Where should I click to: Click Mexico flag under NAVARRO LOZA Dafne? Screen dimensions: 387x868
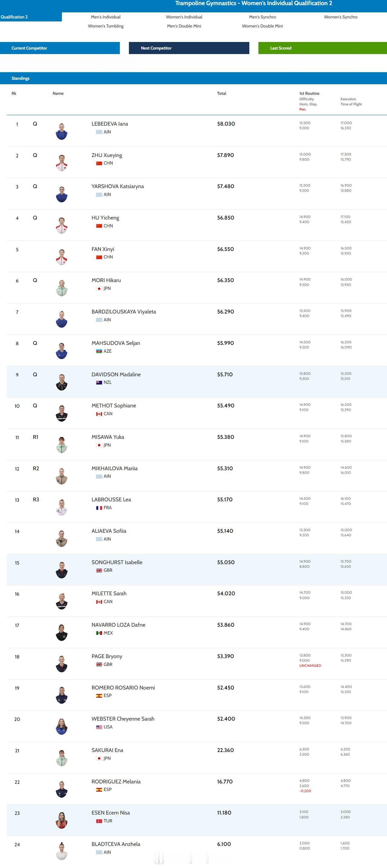pyautogui.click(x=99, y=633)
